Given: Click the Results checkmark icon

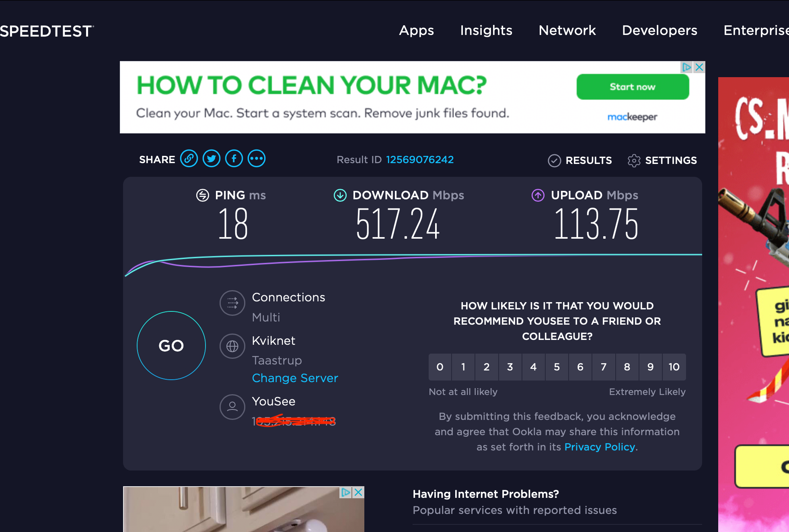Looking at the screenshot, I should pyautogui.click(x=555, y=160).
